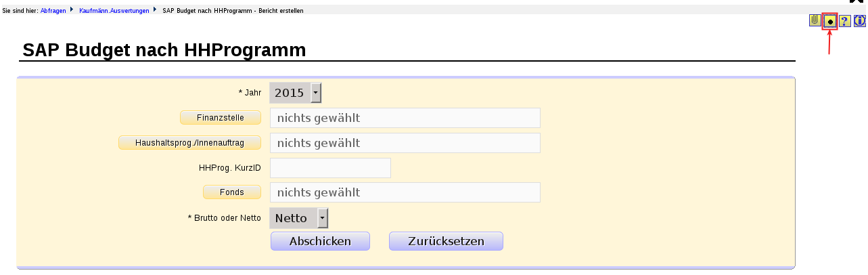The height and width of the screenshot is (275, 868).
Task: Click the Fonds 'nichts gewählt' field
Action: 405,192
